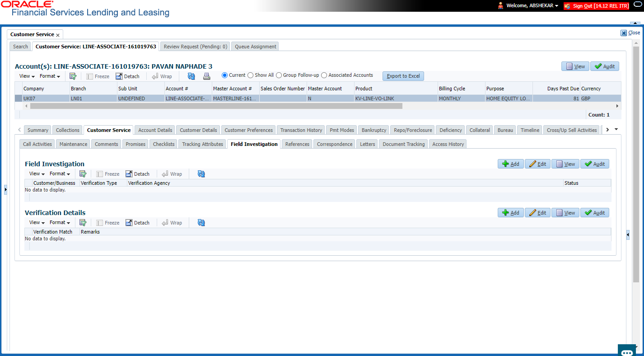Open the Document Tracking sub-tab

click(x=404, y=144)
